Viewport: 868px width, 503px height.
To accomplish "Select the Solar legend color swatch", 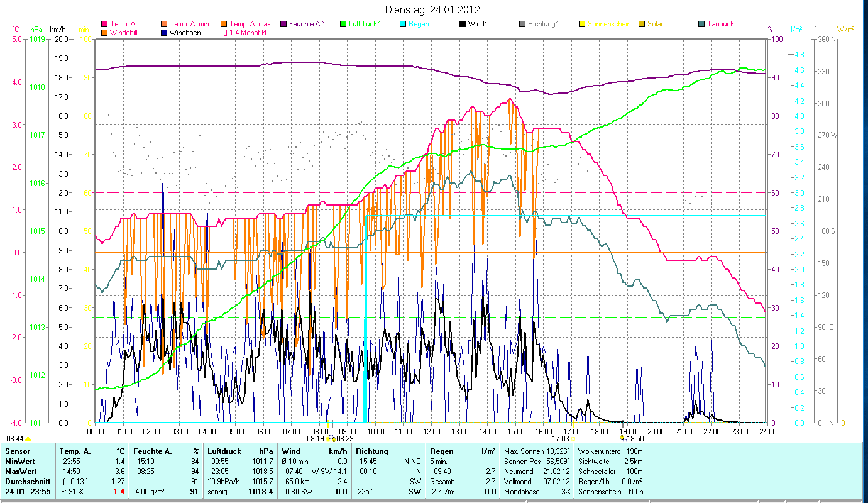I will click(642, 24).
